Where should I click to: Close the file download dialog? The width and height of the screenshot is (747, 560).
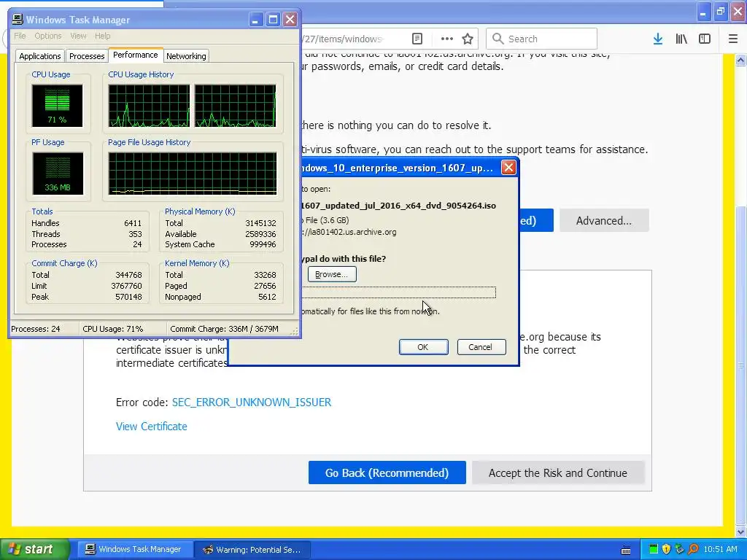508,168
